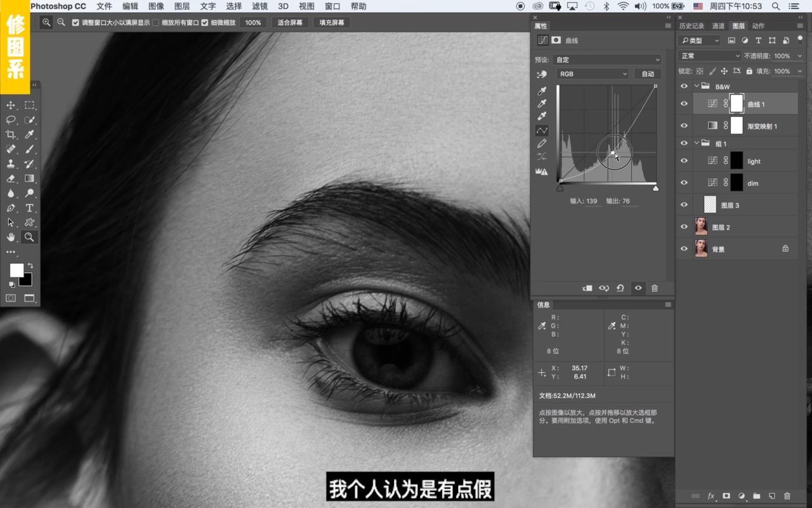Click the 输入 value field

pyautogui.click(x=593, y=201)
